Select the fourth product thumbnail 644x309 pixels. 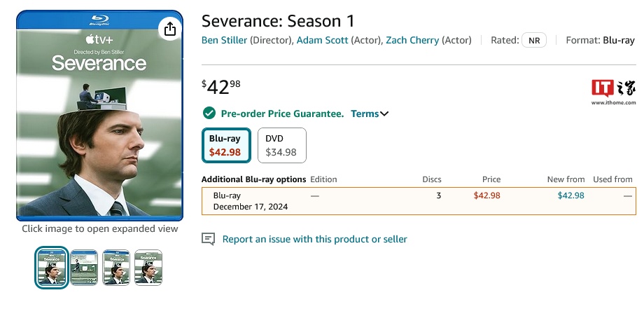148,267
